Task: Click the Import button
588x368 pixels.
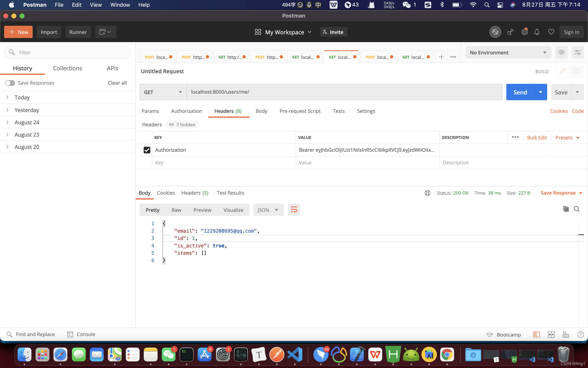Action: point(49,32)
